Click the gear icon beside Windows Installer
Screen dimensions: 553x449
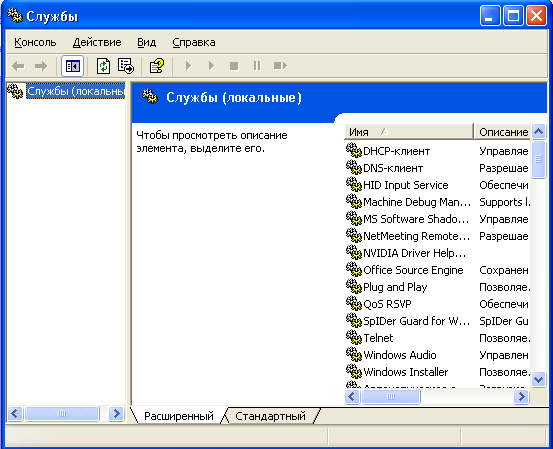pos(354,371)
